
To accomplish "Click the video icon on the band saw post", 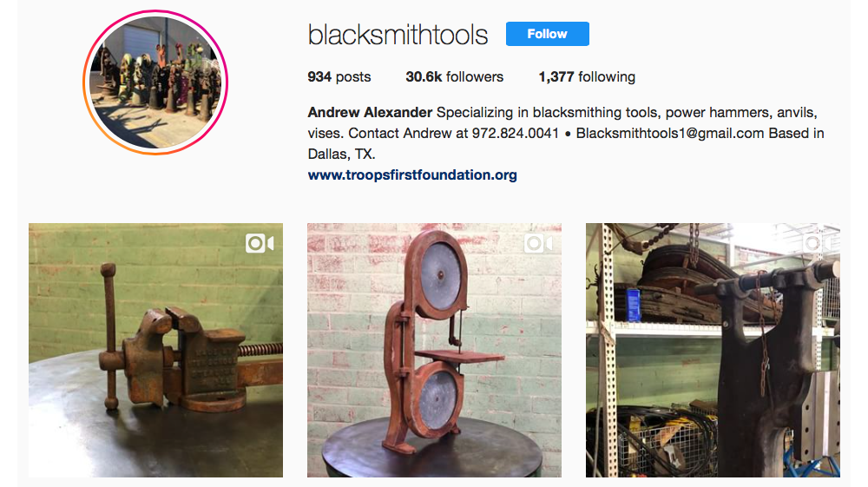I will (538, 243).
